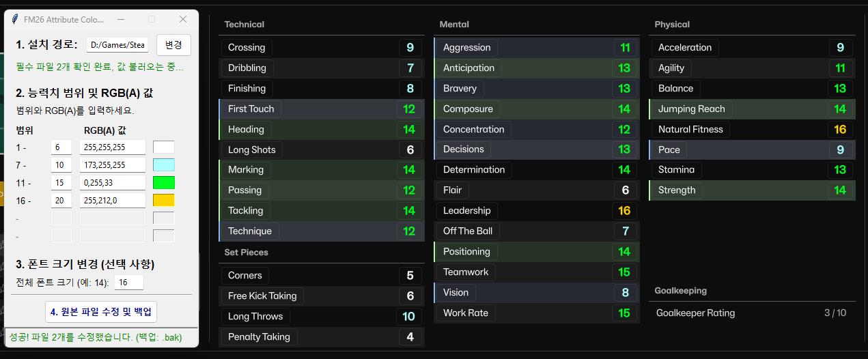Click the RGB value field with 255,212,0
Viewport: 868px width, 359px height.
(112, 200)
